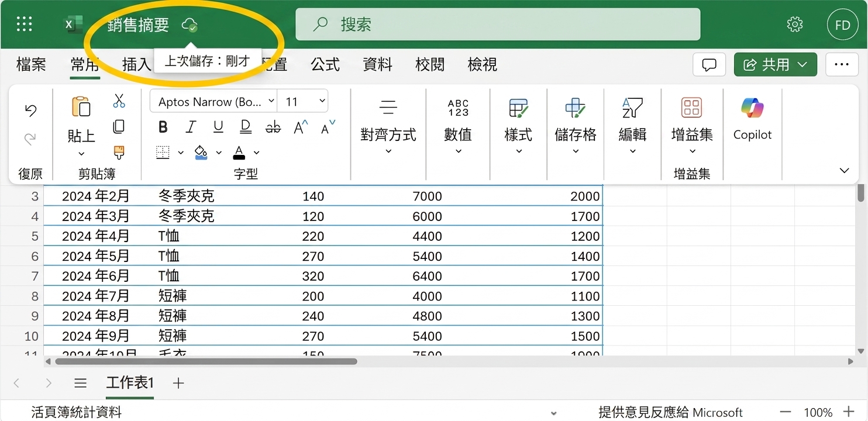The width and height of the screenshot is (868, 421).
Task: Increase font size with larger A
Action: click(301, 127)
